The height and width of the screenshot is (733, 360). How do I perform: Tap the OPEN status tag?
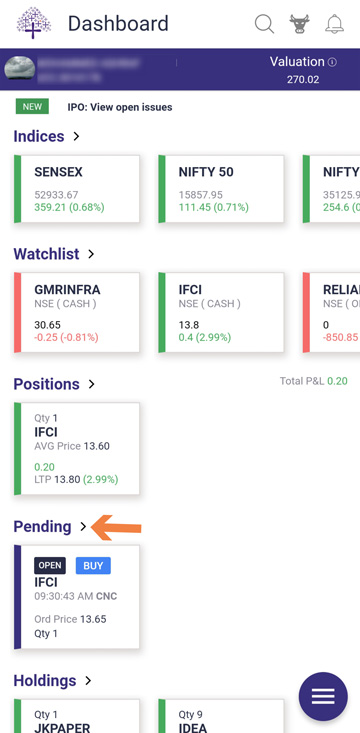pos(50,566)
